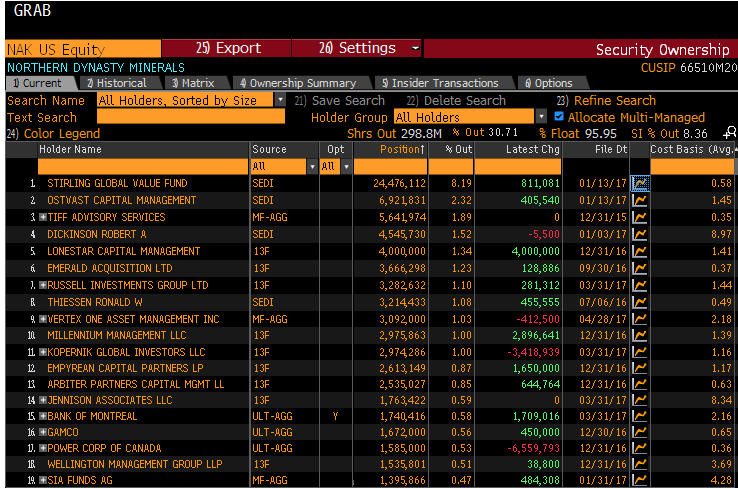Click the Export button
The width and height of the screenshot is (738, 488).
coord(227,48)
